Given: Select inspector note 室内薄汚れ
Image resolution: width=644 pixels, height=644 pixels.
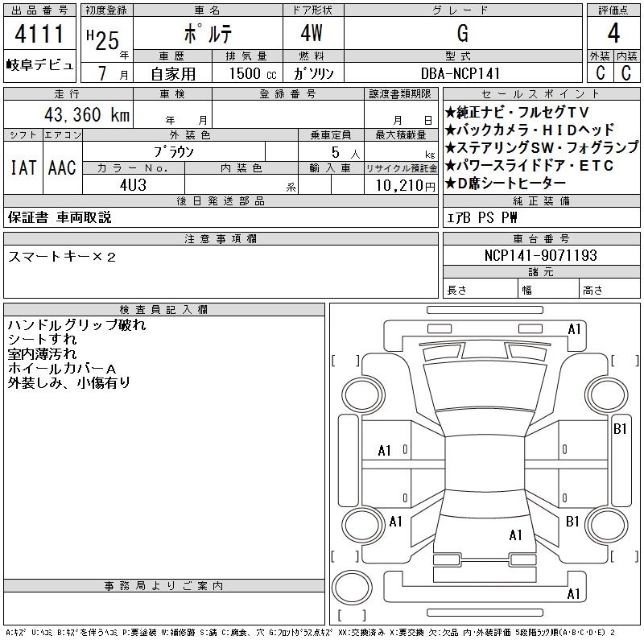Looking at the screenshot, I should click(x=43, y=354).
